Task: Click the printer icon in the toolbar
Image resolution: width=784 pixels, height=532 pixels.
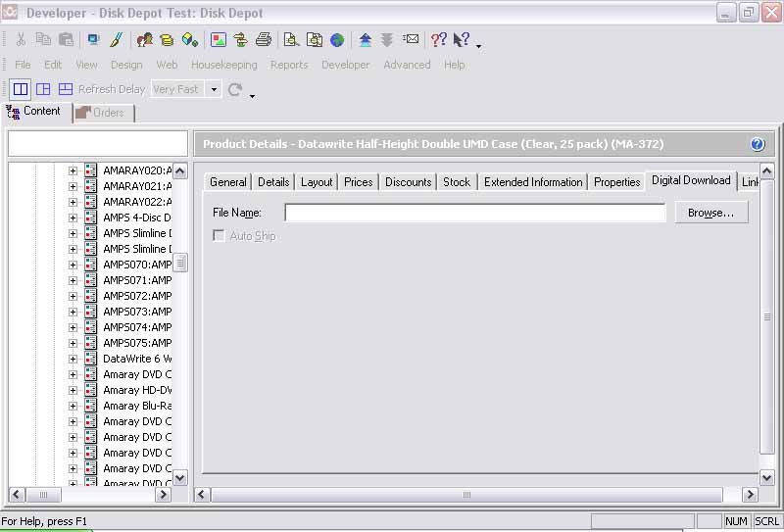Action: click(x=264, y=40)
